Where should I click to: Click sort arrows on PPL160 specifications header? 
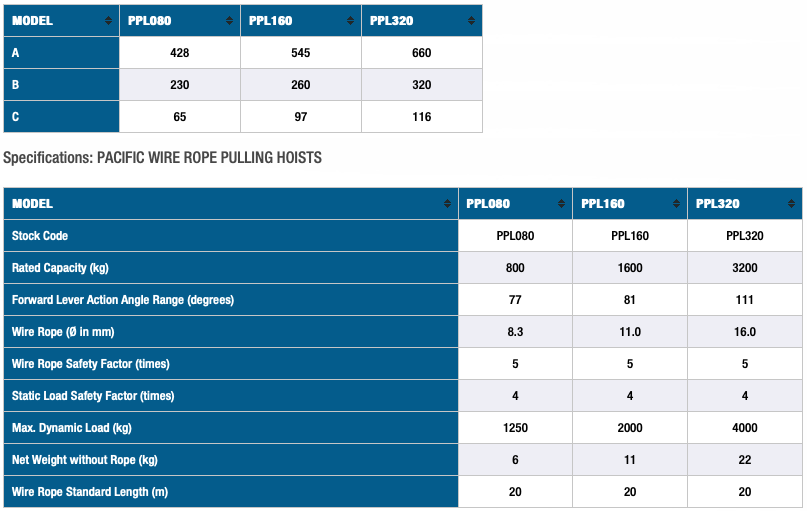676,204
